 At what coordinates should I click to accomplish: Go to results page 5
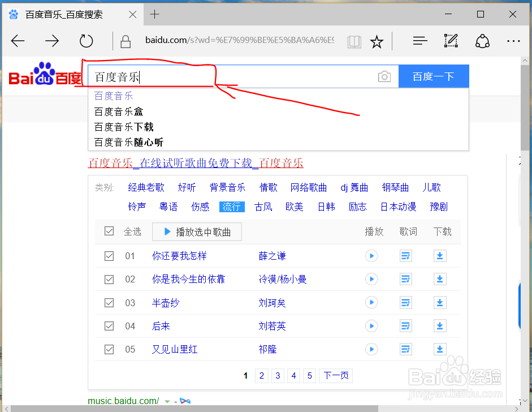(x=310, y=376)
